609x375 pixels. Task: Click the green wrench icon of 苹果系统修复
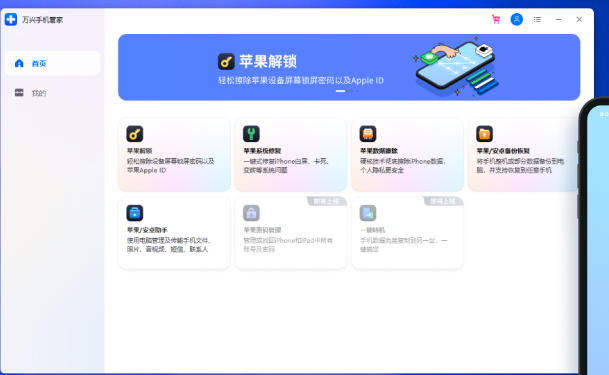click(251, 134)
